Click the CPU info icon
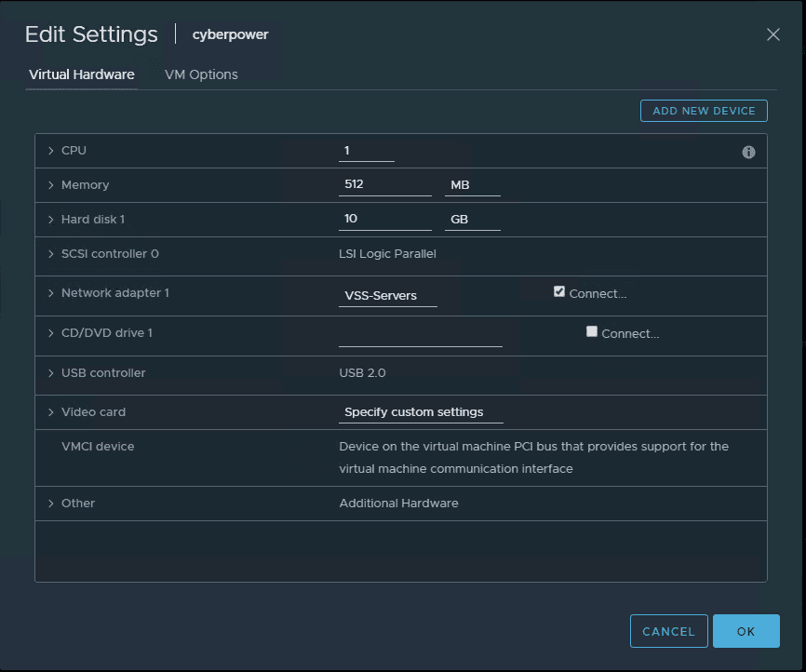Image resolution: width=806 pixels, height=672 pixels. click(748, 152)
